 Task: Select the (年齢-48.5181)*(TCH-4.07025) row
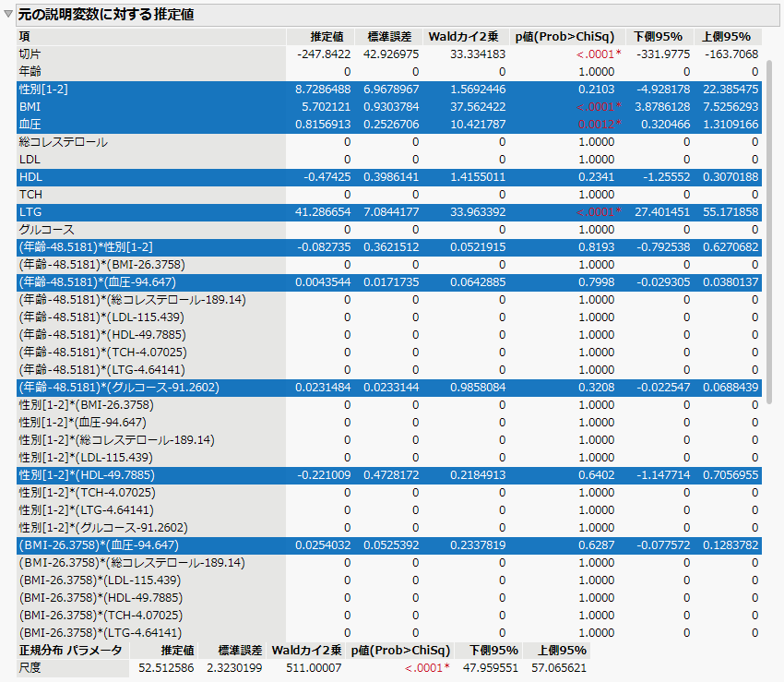tap(389, 353)
